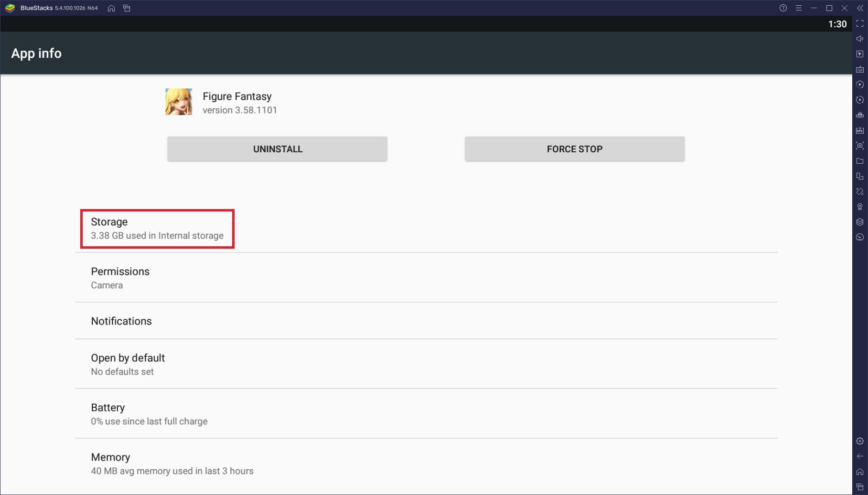Click the version 3.58.1101 text
Viewport: 868px width, 495px height.
click(x=240, y=110)
